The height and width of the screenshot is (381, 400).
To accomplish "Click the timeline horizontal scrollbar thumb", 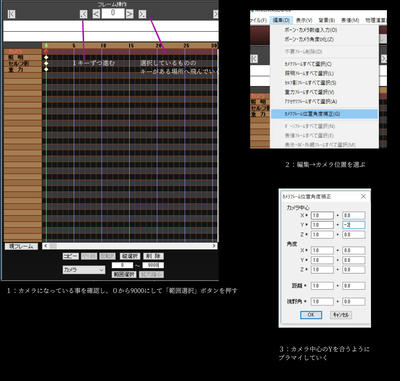I will click(x=53, y=246).
